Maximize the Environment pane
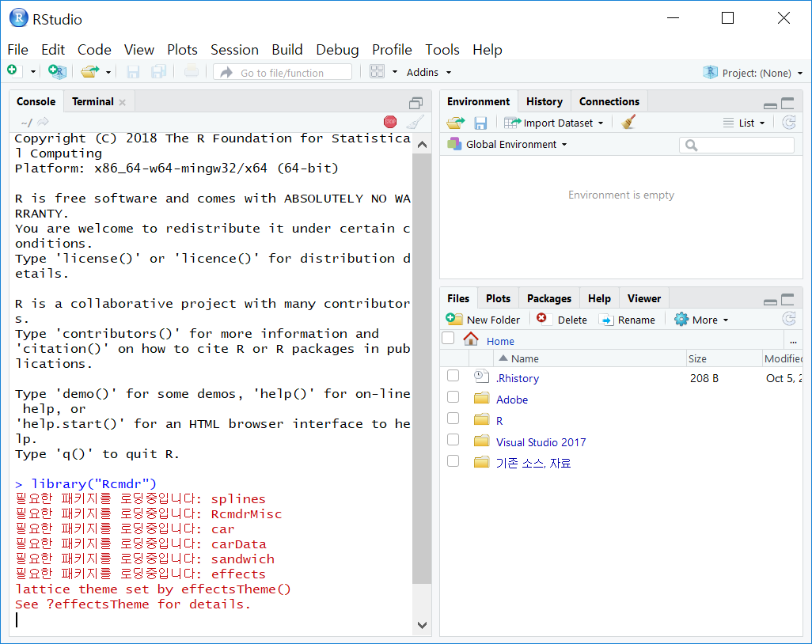Viewport: 812px width, 644px height. tap(787, 103)
